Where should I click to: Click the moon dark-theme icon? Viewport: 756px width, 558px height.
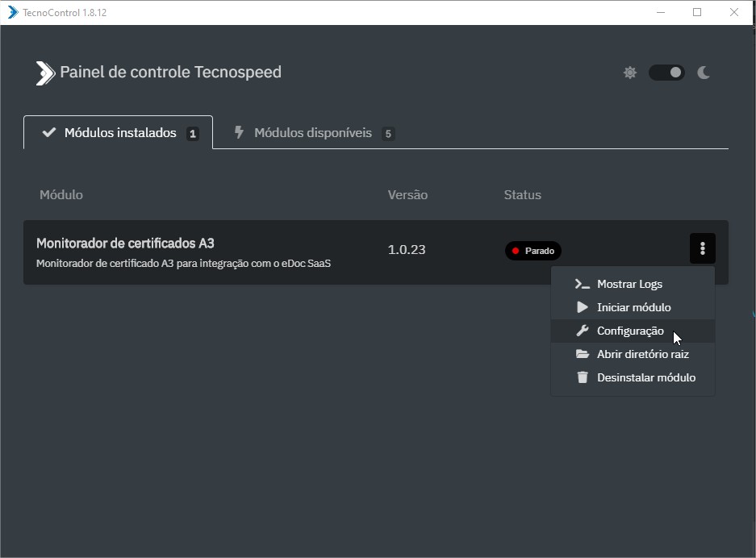pyautogui.click(x=704, y=73)
